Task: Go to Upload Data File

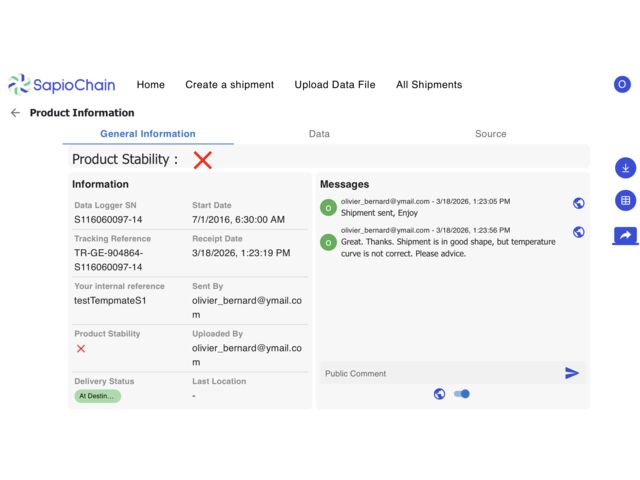Action: tap(335, 85)
